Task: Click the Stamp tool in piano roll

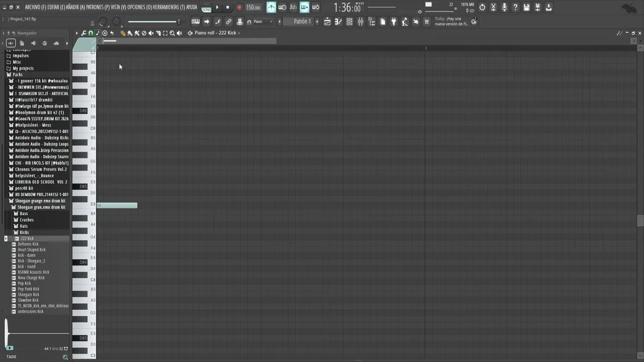Action: click(x=105, y=33)
